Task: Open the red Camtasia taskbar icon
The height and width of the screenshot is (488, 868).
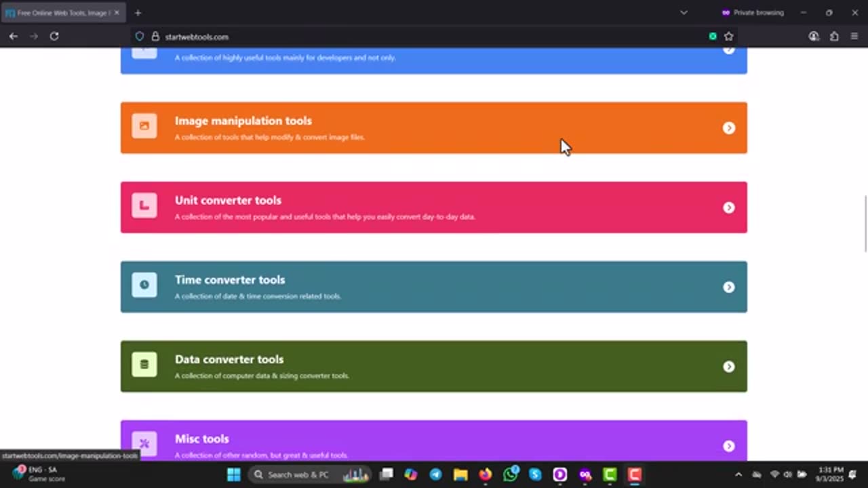Action: pos(634,474)
